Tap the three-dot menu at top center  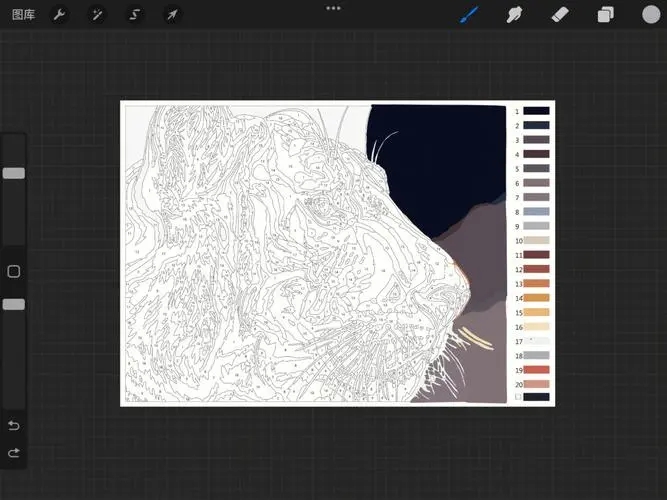point(333,8)
